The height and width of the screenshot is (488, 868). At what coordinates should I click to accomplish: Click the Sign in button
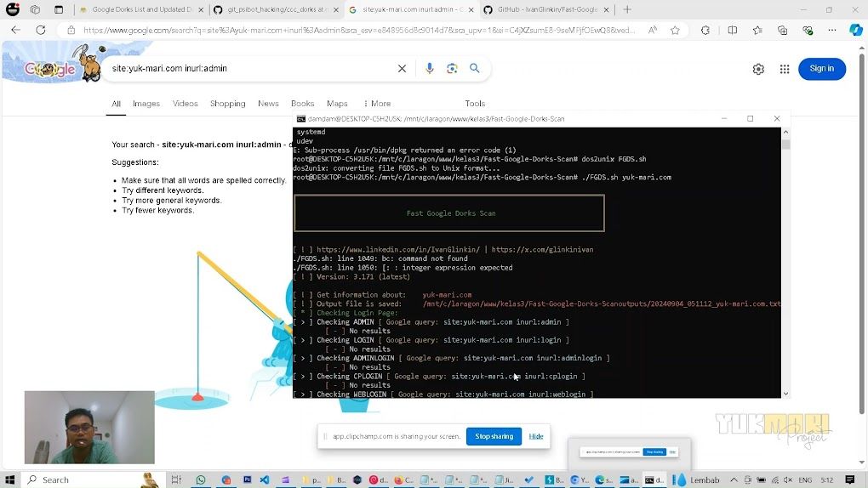[821, 69]
